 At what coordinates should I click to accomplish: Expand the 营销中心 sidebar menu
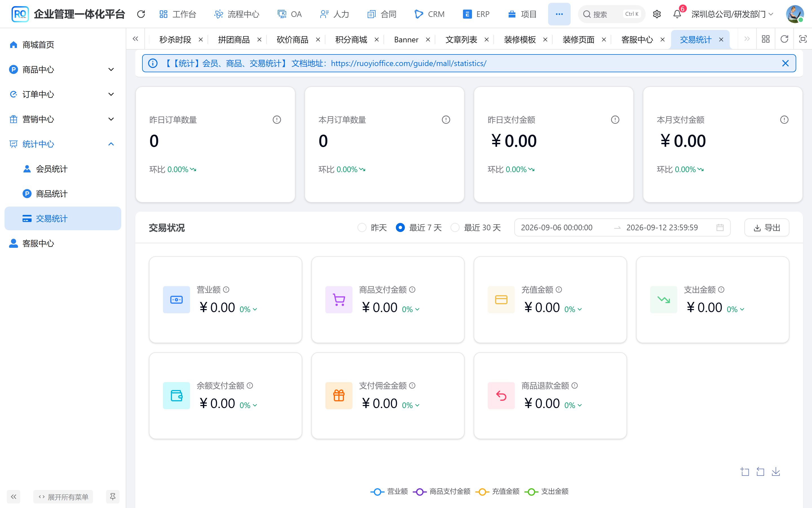63,119
